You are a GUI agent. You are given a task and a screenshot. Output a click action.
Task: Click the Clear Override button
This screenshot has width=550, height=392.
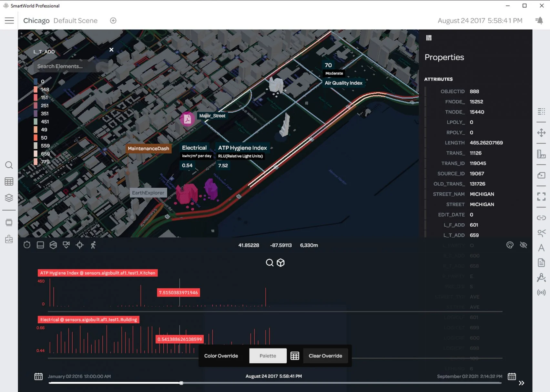pyautogui.click(x=325, y=356)
